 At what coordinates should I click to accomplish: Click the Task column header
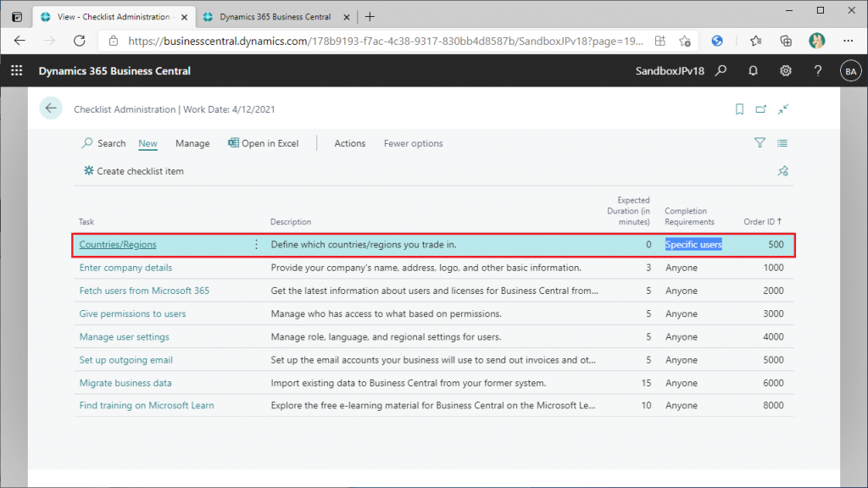point(86,221)
